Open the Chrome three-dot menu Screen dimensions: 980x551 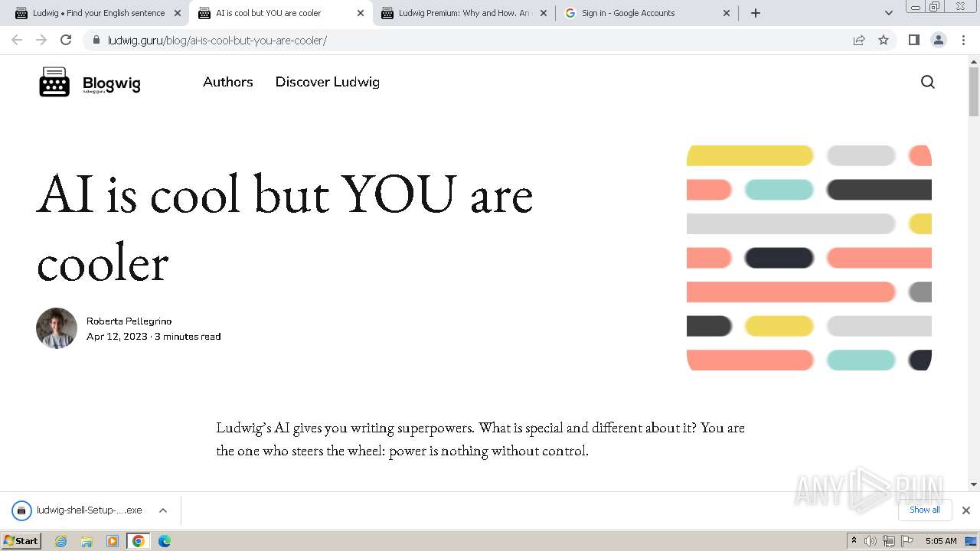click(963, 40)
